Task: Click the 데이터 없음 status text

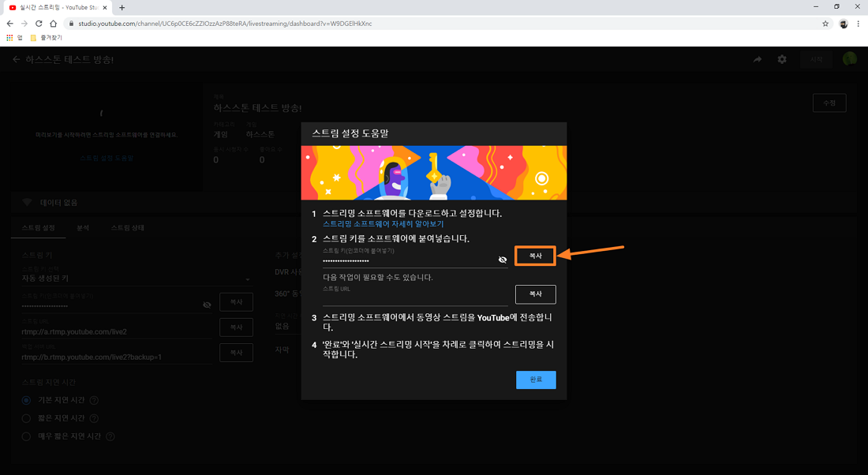Action: [58, 203]
